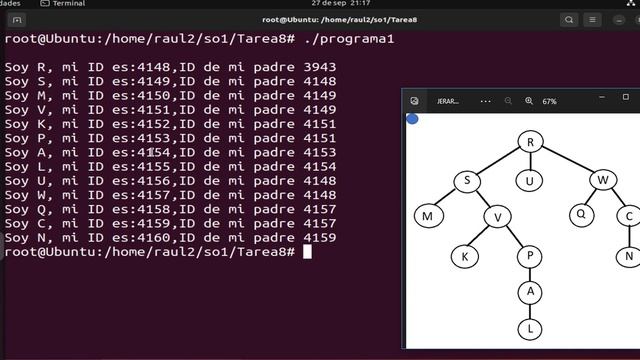Open the Terminal hamburger menu
The height and width of the screenshot is (360, 640).
click(592, 20)
